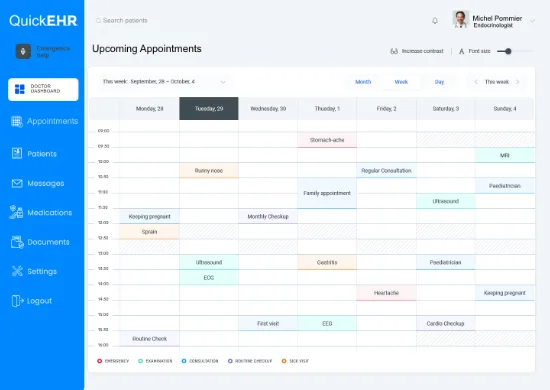This screenshot has height=390, width=550.
Task: Select Sunday, 4 column header
Action: (505, 109)
